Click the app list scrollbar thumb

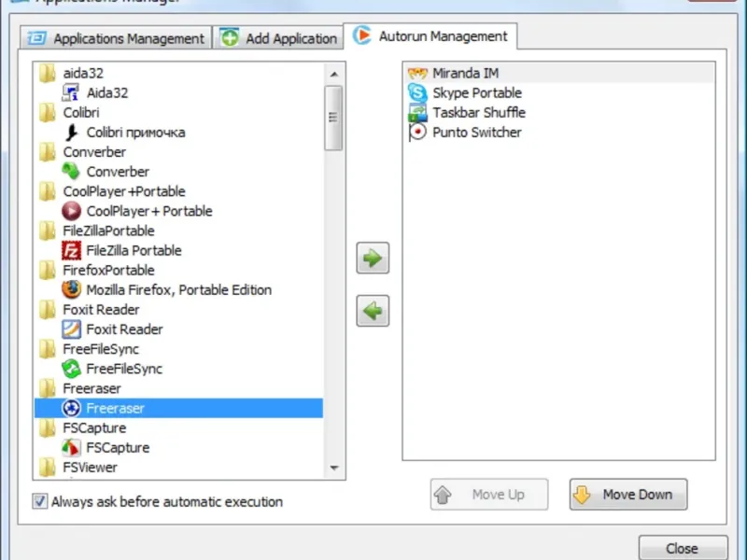[333, 118]
